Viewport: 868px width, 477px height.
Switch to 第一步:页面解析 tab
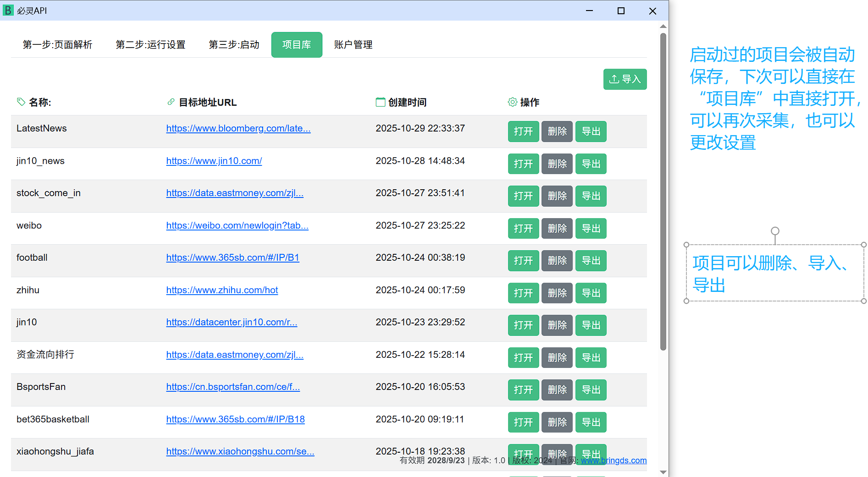57,44
